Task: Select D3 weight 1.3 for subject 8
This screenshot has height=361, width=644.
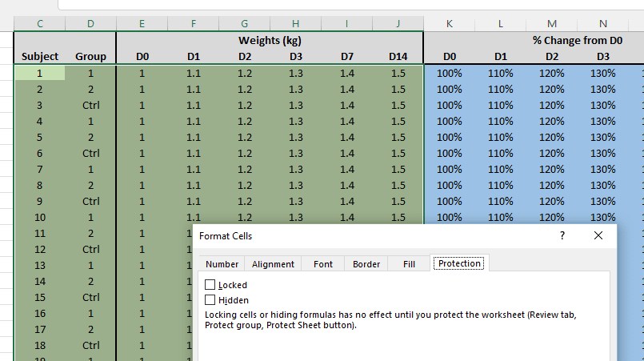Action: 296,186
